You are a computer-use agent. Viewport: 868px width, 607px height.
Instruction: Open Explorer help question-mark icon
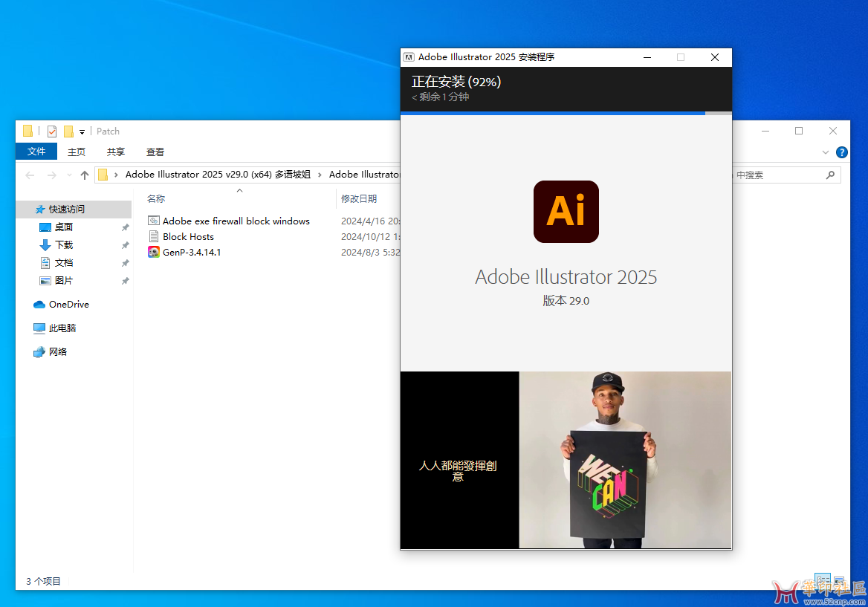(x=841, y=152)
